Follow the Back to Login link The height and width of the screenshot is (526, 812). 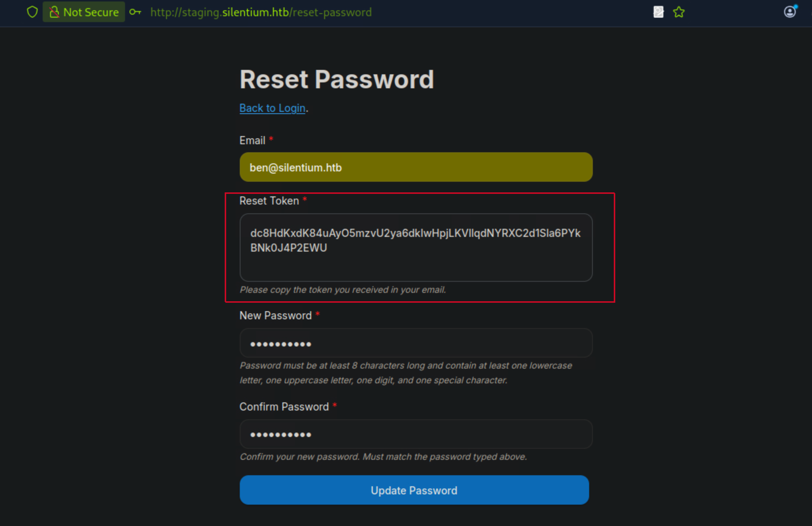(272, 108)
